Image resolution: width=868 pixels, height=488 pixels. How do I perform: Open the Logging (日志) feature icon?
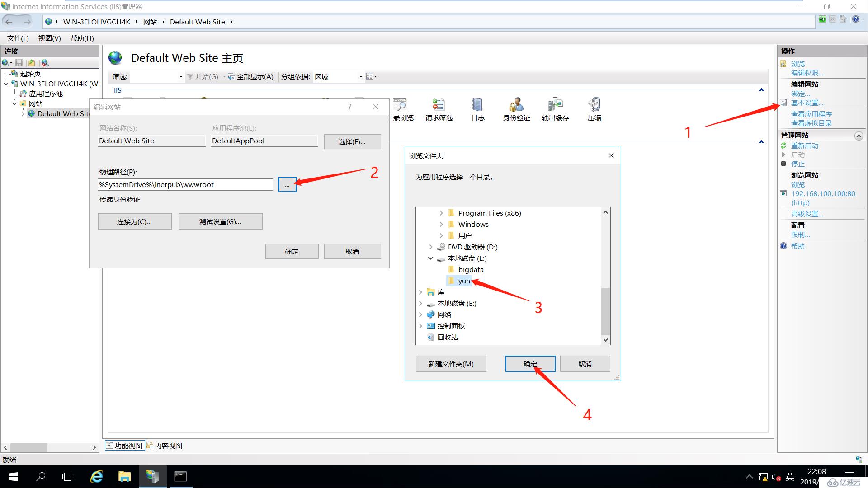[x=477, y=109]
